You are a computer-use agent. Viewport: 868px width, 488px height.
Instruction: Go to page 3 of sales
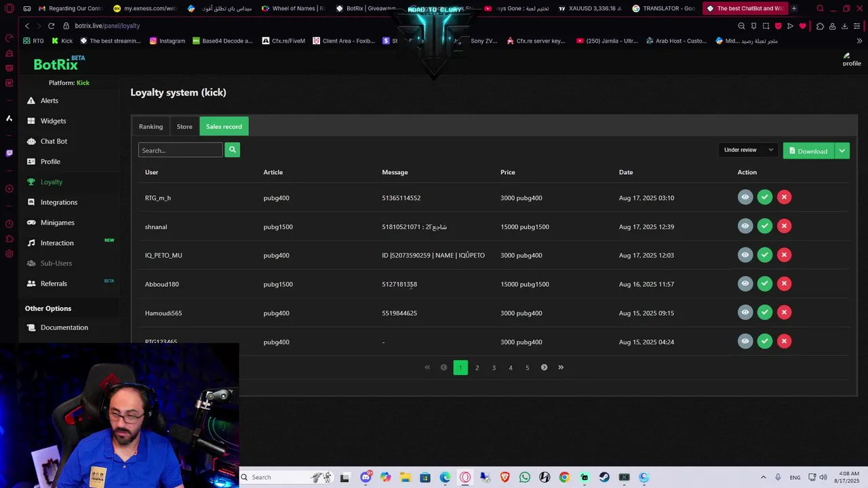click(494, 367)
